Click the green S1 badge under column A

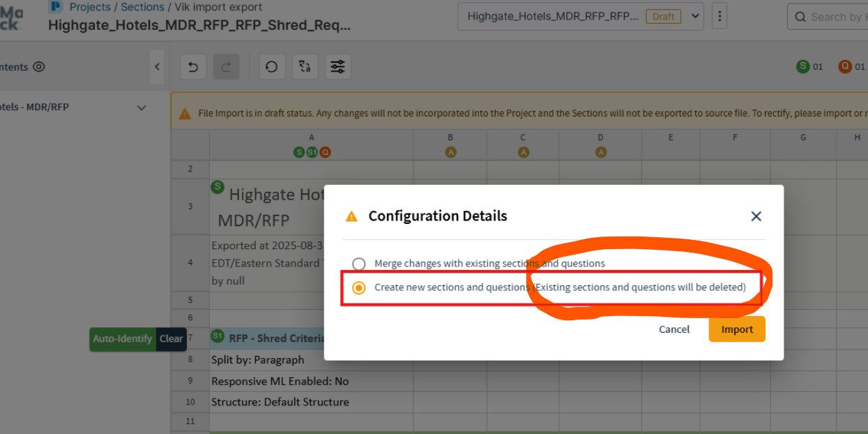[x=312, y=152]
